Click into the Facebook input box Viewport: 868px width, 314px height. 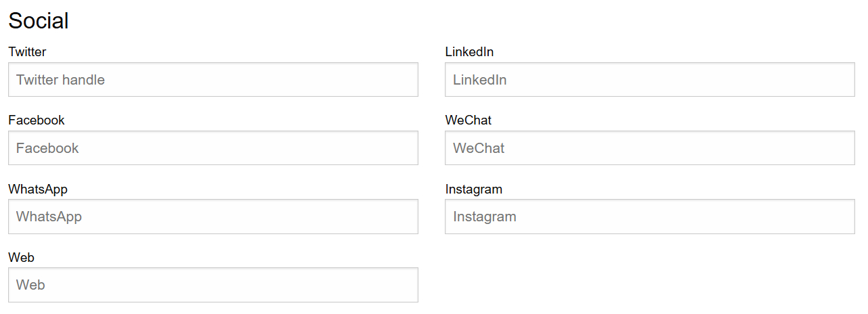(x=213, y=148)
